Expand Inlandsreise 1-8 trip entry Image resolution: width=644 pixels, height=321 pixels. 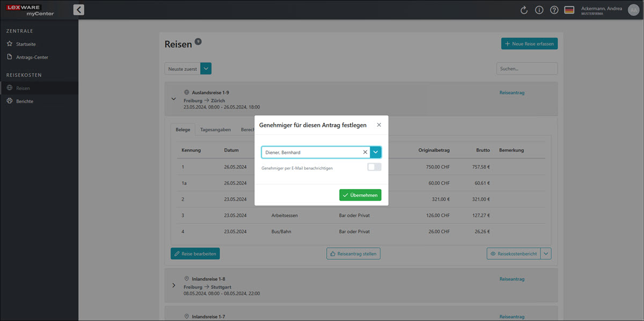[173, 286]
